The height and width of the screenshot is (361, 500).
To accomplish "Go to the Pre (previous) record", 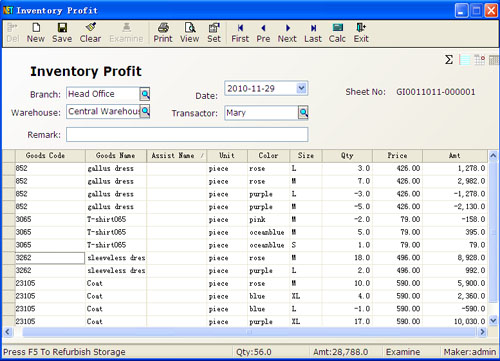I will (263, 33).
